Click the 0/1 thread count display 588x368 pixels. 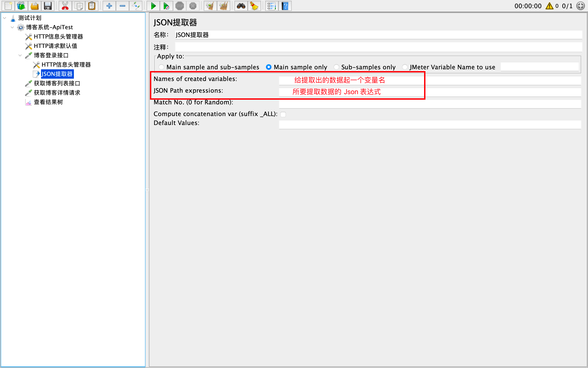pos(567,6)
